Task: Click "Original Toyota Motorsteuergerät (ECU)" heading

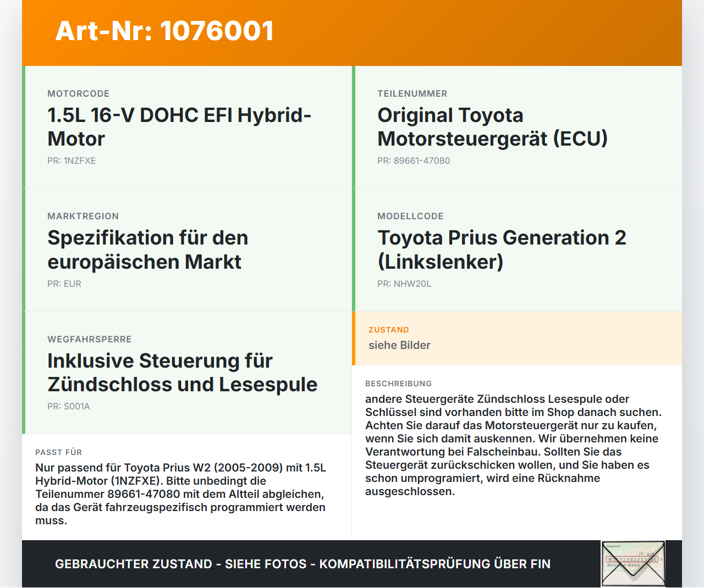Action: [x=492, y=127]
